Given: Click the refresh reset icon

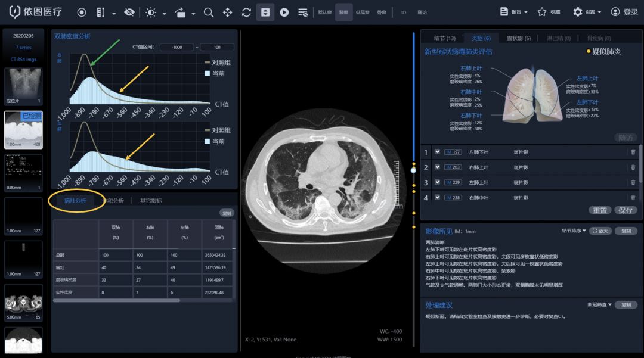Looking at the screenshot, I should (246, 13).
